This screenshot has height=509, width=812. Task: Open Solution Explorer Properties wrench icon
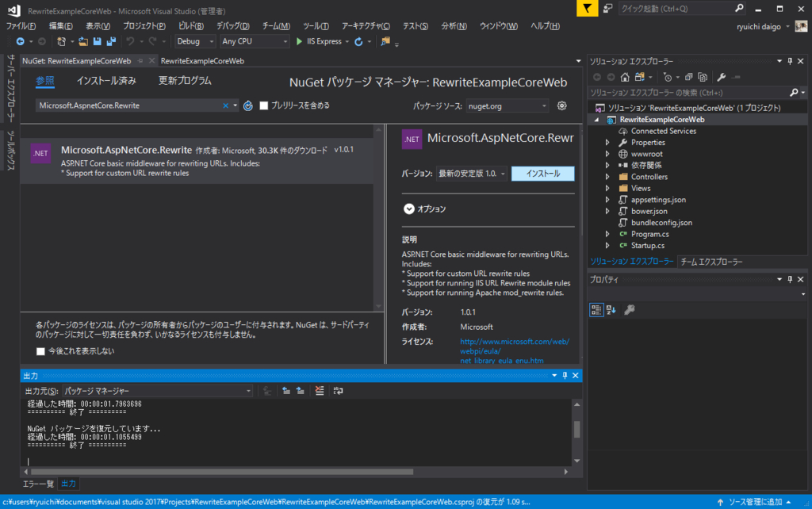point(721,77)
